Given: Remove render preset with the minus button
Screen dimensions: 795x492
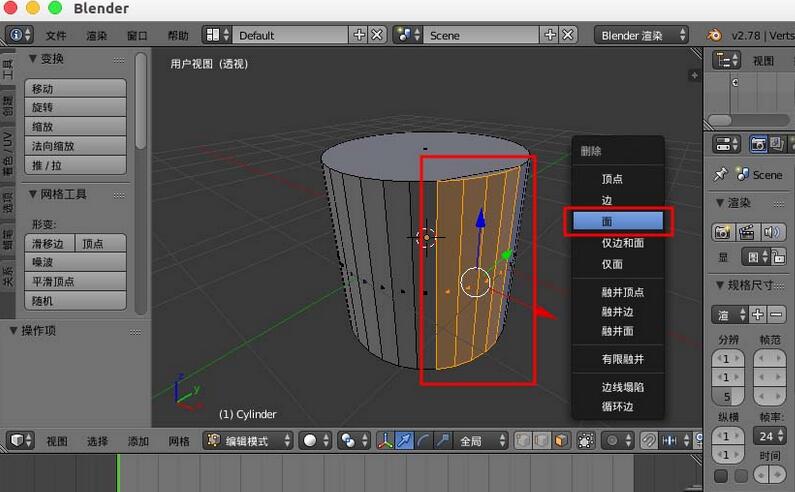Looking at the screenshot, I should coord(776,314).
